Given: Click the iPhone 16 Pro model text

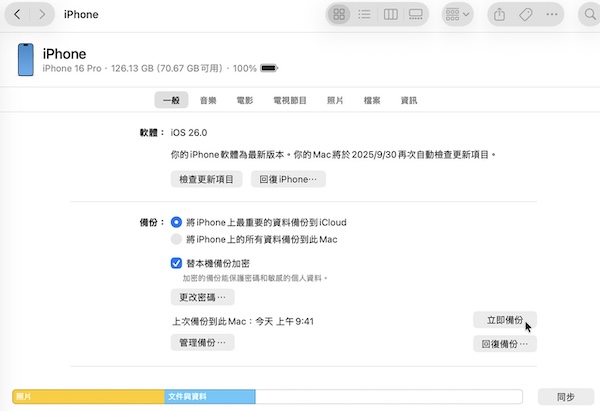Looking at the screenshot, I should point(72,68).
